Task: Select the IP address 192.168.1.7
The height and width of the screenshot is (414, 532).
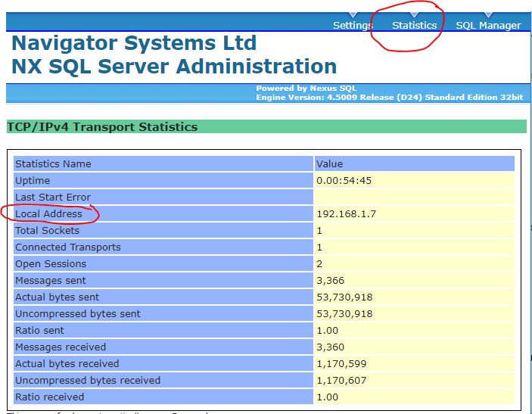Action: pos(347,213)
